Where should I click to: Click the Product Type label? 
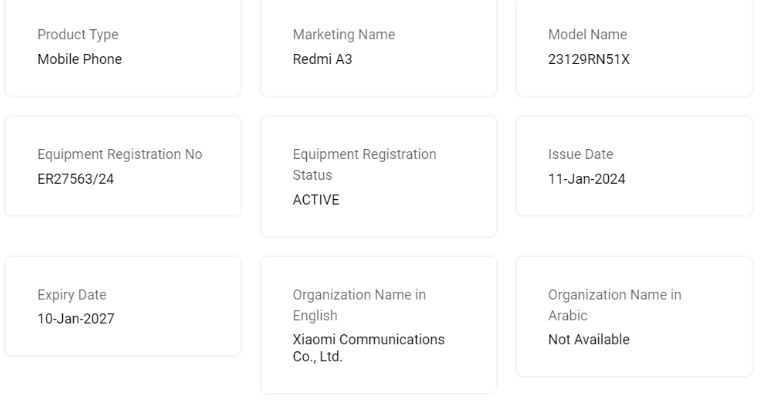[x=78, y=35]
